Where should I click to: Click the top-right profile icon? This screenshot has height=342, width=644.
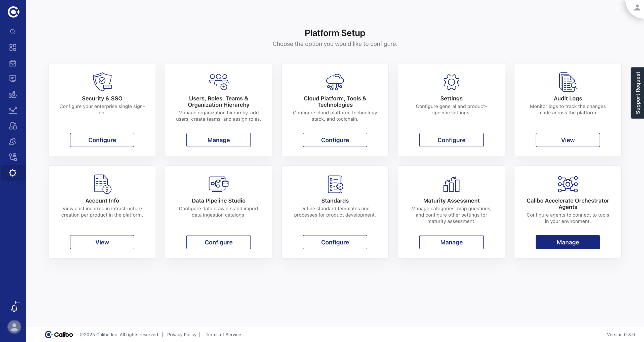(x=637, y=8)
